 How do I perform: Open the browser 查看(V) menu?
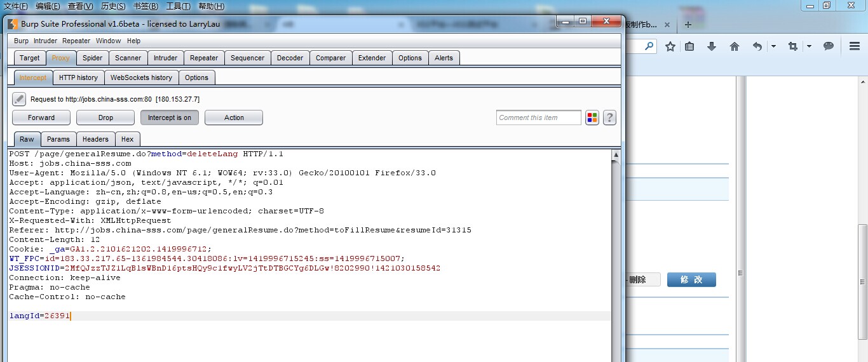[x=81, y=6]
